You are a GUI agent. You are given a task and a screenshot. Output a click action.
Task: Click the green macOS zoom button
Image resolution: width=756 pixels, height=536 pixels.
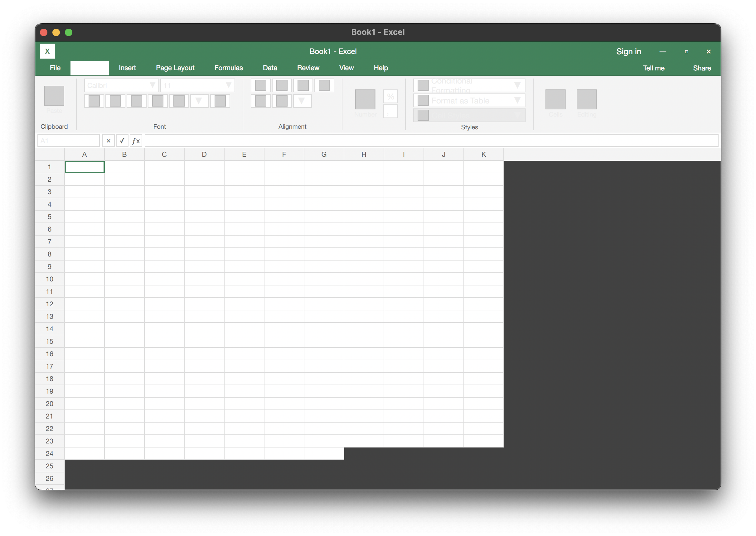pos(69,32)
